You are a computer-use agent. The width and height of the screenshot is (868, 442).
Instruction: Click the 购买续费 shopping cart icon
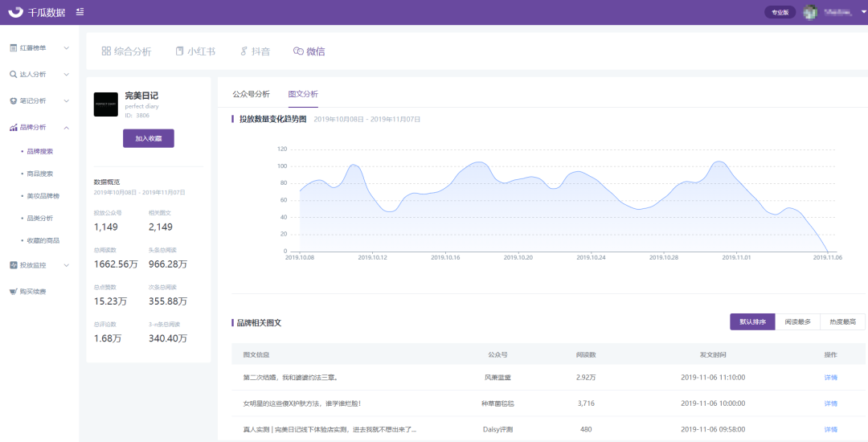tap(14, 292)
